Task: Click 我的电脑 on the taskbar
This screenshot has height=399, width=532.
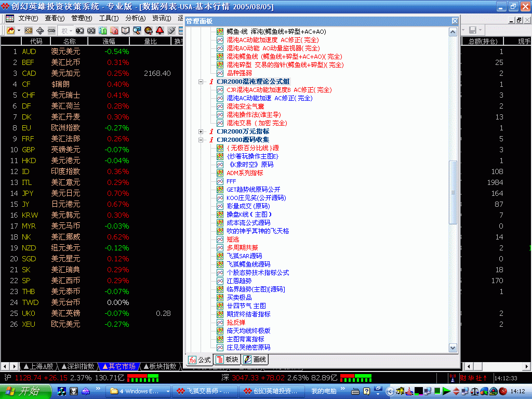Action: point(324,392)
